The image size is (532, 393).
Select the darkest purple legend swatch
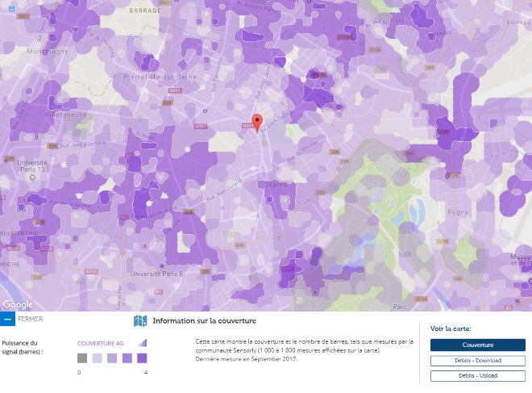pos(142,358)
